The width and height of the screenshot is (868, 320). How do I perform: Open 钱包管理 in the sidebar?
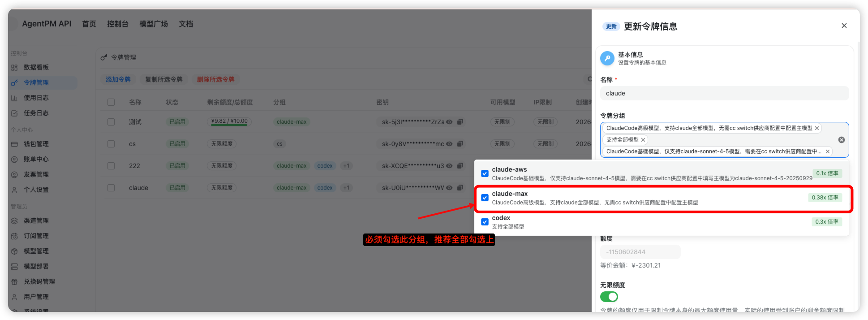pos(36,144)
